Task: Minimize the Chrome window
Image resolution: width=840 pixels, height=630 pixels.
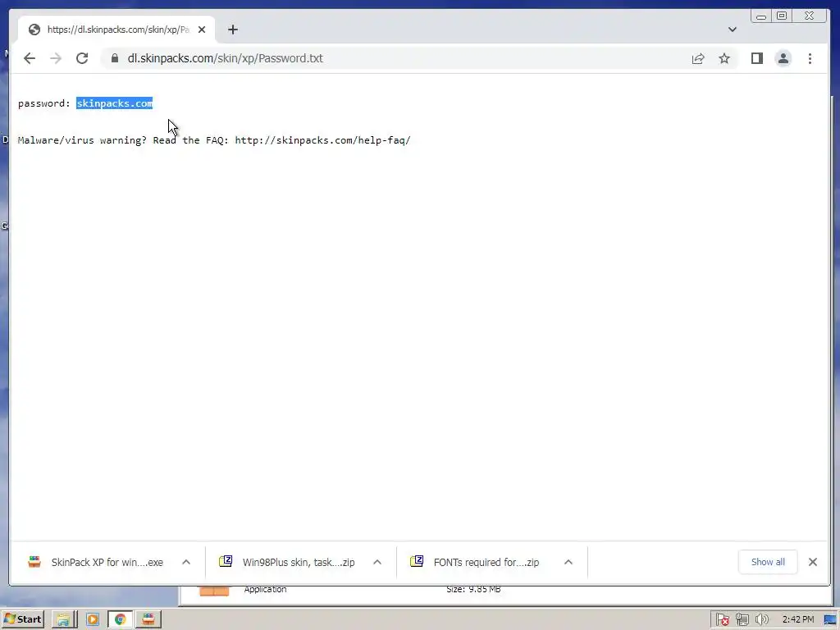Action: pyautogui.click(x=760, y=16)
